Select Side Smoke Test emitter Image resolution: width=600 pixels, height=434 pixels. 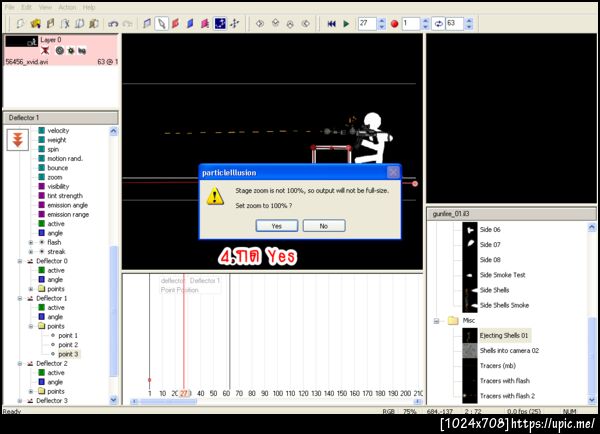pos(502,275)
